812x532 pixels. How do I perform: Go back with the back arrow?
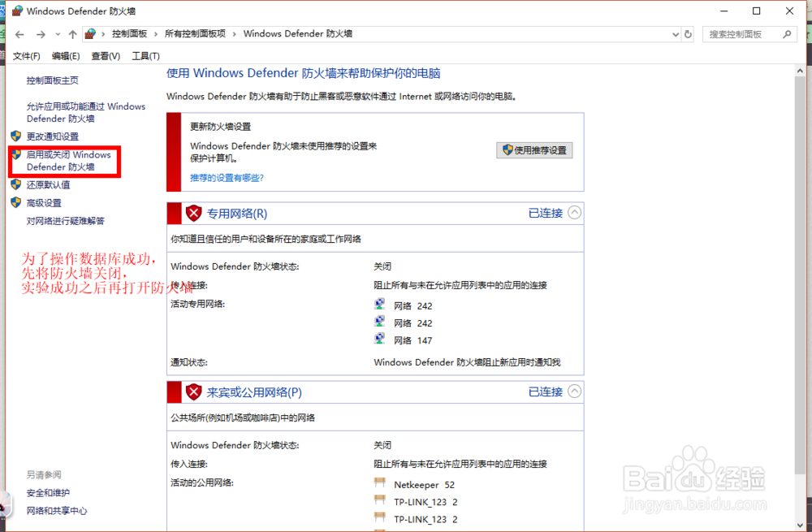(x=19, y=34)
